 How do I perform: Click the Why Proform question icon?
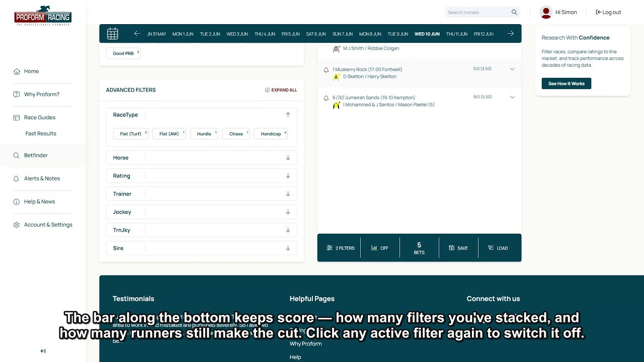coord(17,95)
